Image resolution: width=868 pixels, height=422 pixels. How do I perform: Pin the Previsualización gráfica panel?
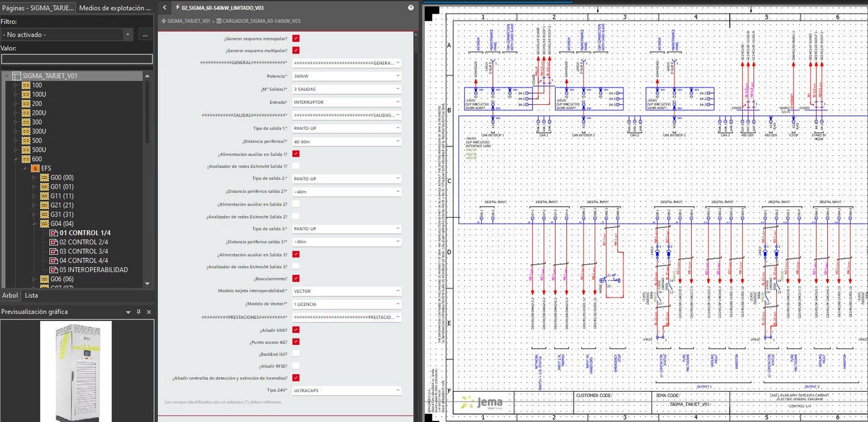point(139,312)
